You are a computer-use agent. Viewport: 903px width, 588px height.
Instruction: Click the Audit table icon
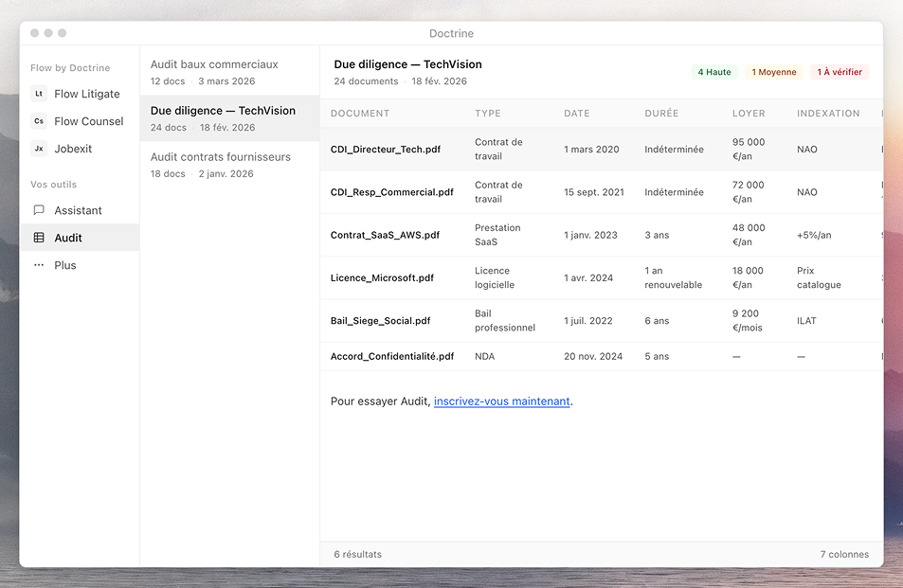[39, 238]
